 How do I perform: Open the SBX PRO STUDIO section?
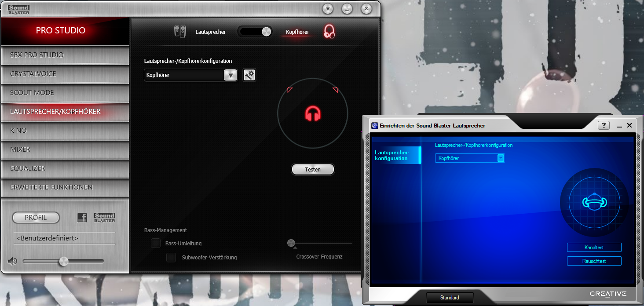click(65, 55)
